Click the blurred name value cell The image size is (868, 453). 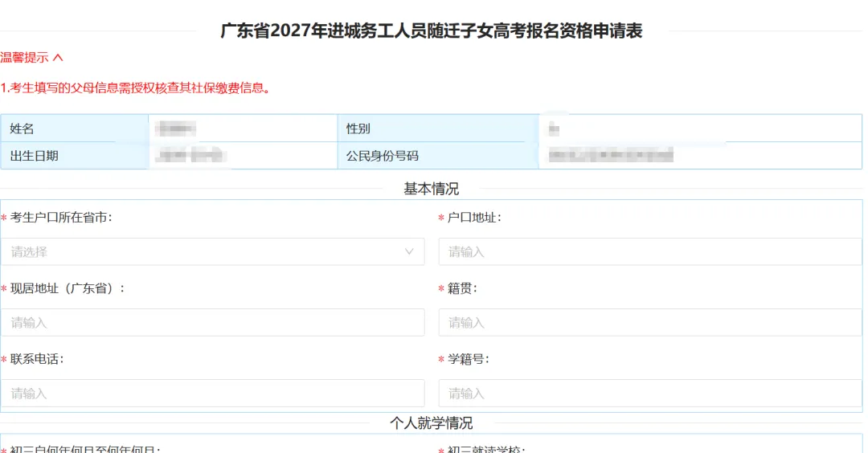[x=243, y=129]
